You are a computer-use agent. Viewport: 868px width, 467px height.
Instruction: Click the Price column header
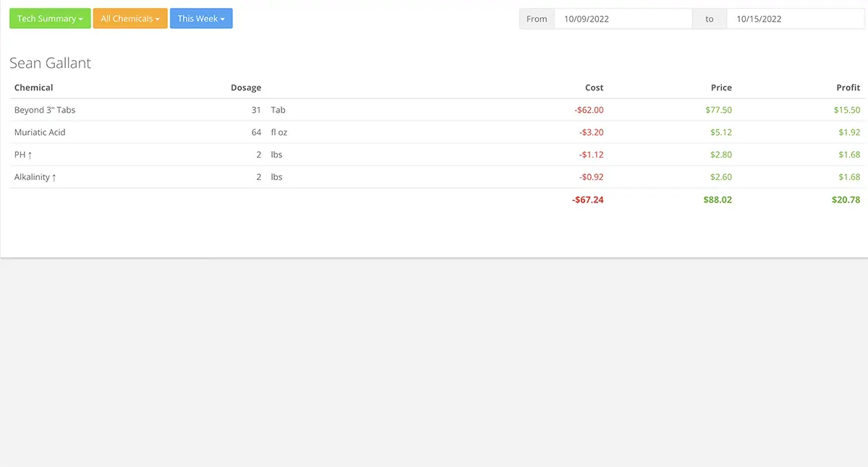coord(721,87)
